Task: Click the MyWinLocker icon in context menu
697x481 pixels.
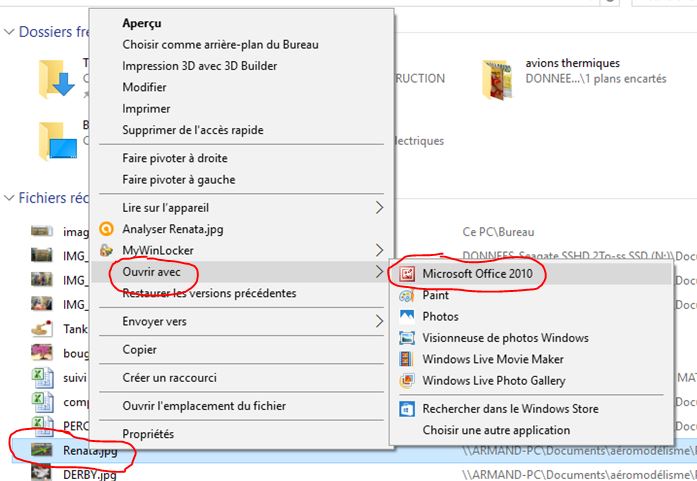Action: [x=106, y=250]
